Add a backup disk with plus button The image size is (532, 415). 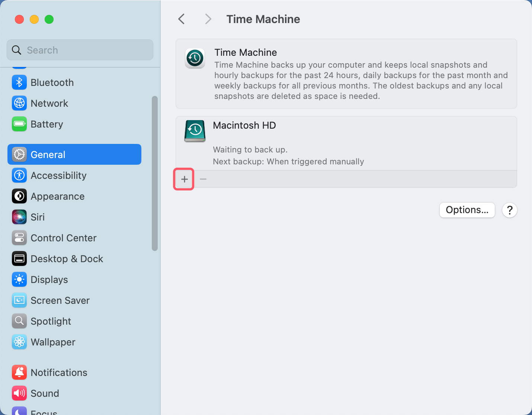(x=184, y=179)
